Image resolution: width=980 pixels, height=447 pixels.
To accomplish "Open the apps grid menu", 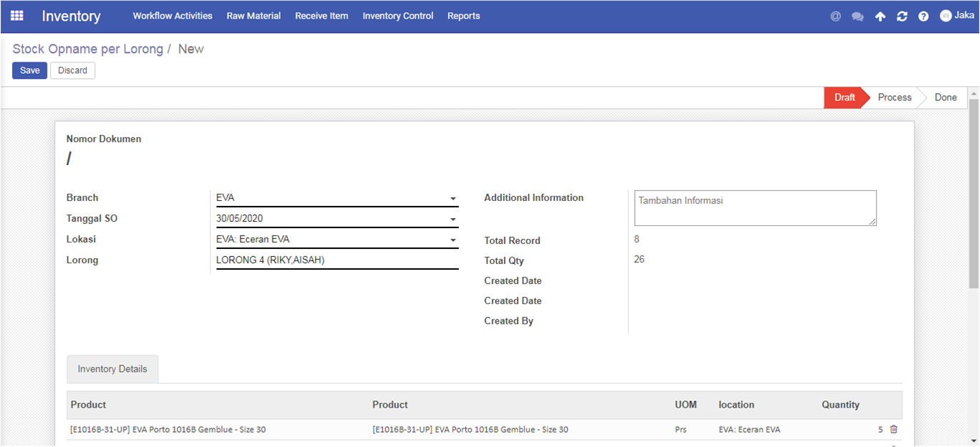I will tap(17, 16).
